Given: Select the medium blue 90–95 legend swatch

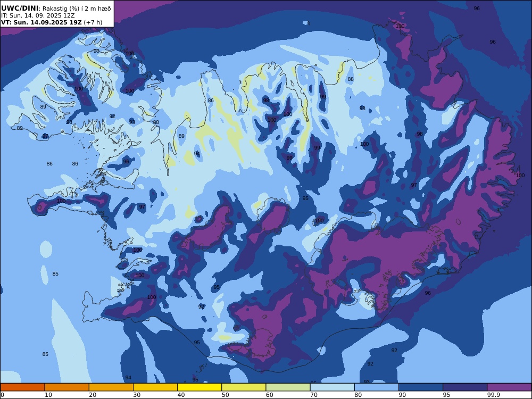Looking at the screenshot, I should [x=421, y=387].
